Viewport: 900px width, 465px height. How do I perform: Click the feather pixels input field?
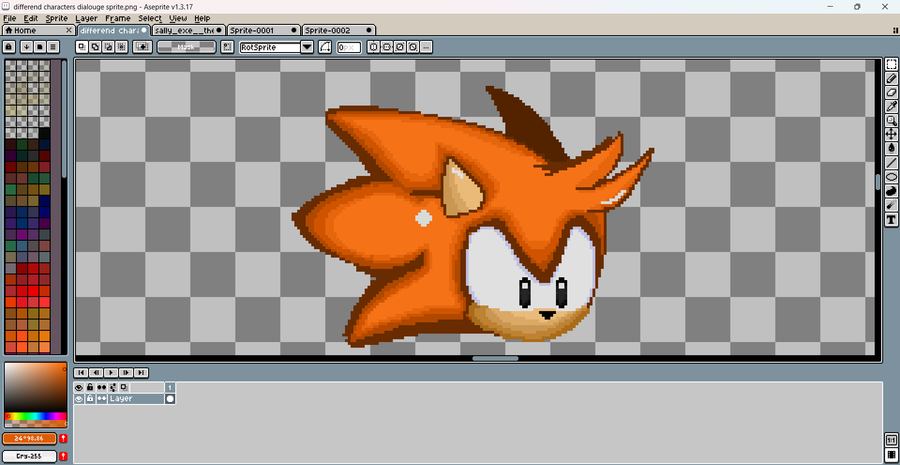(349, 47)
